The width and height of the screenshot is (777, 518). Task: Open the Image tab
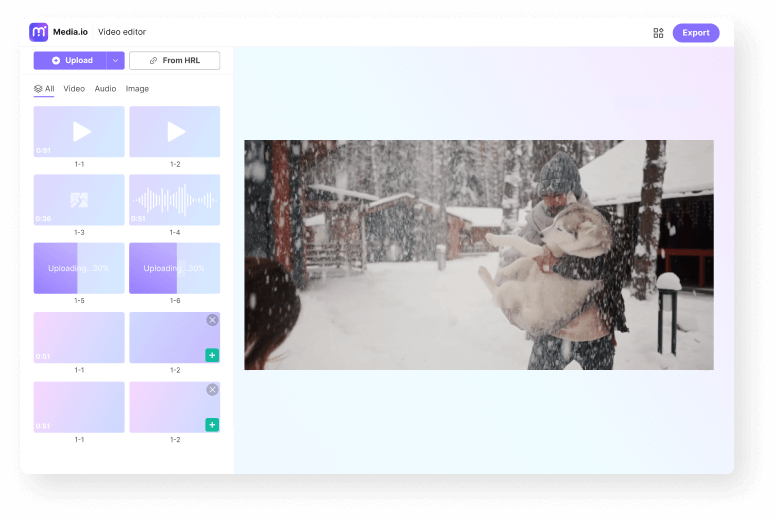click(137, 89)
